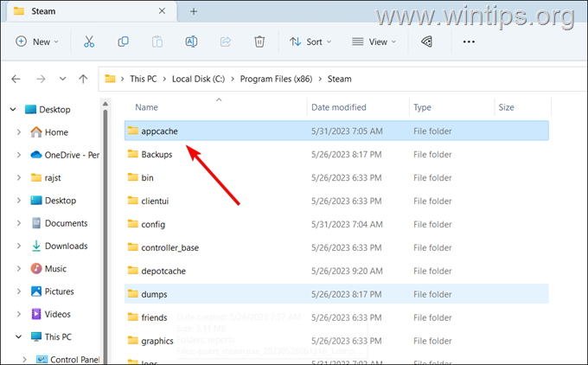This screenshot has height=365, width=588.
Task: Expand the Documents tree node
Action: tap(19, 223)
